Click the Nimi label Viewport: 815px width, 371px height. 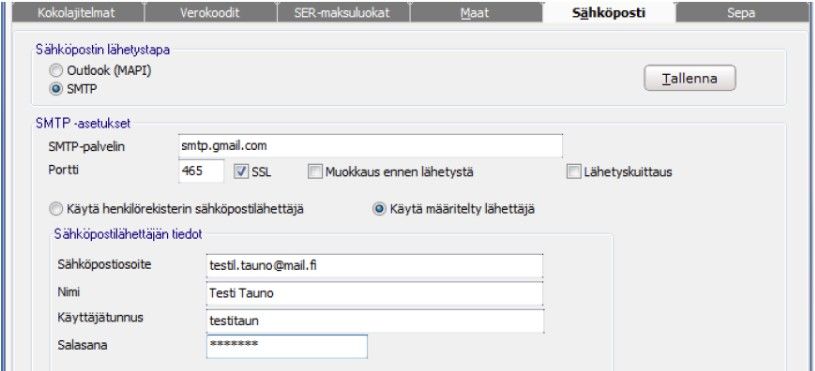[x=69, y=293]
